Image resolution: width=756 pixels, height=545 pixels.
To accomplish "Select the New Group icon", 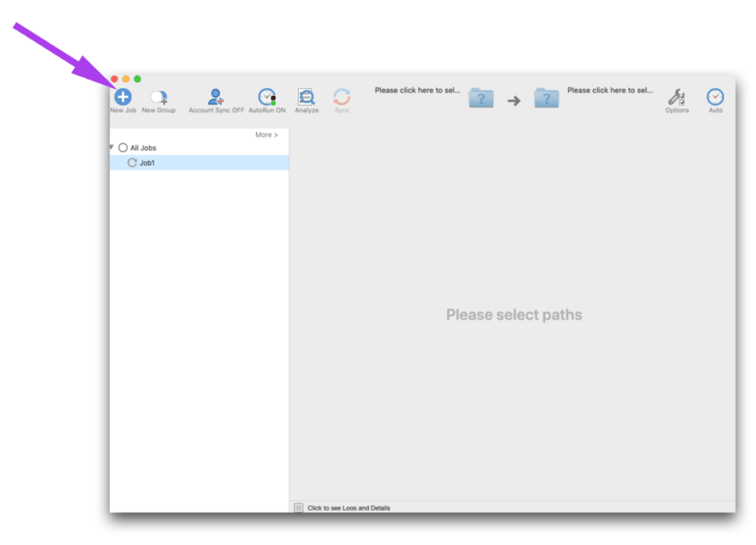I will (159, 97).
